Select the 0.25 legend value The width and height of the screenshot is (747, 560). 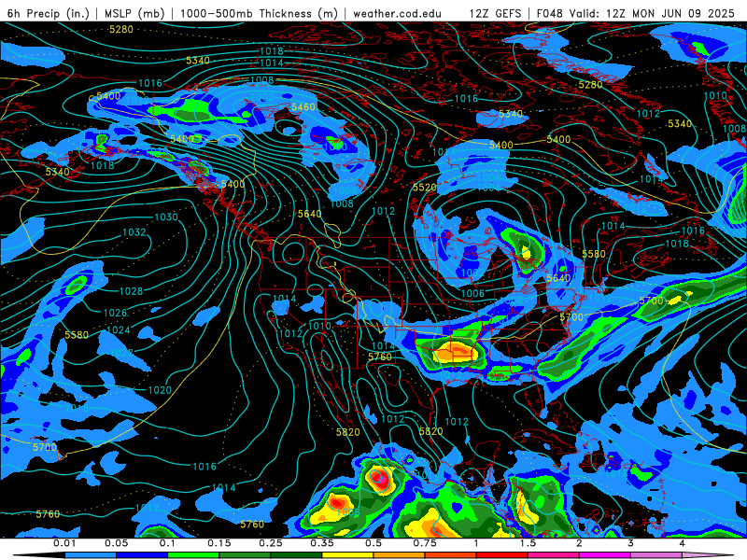click(x=271, y=543)
